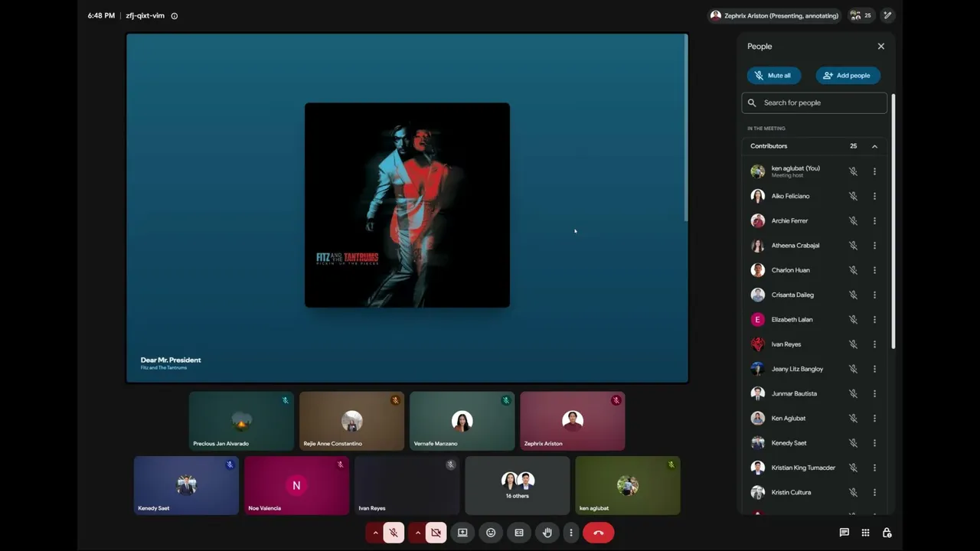Leave the call with the red hang-up button
The image size is (980, 551).
(599, 533)
